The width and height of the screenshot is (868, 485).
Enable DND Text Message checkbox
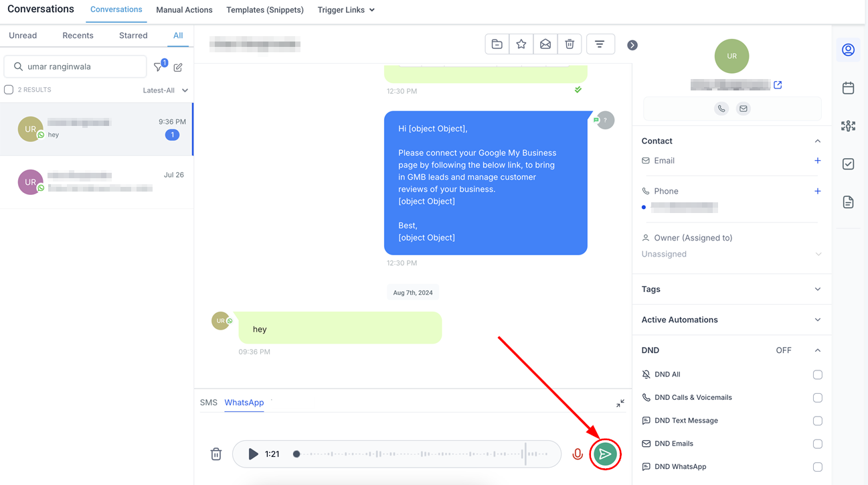point(817,421)
